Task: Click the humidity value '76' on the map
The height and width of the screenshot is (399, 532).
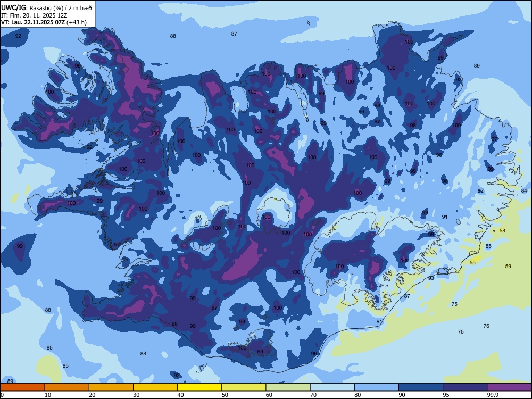Action: tap(487, 326)
